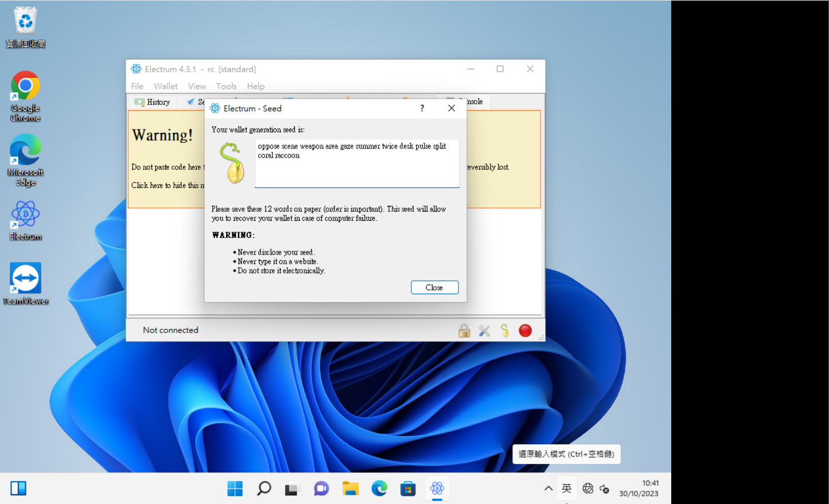Screen dimensions: 829x504
Task: Click the Electrum logo in Seed dialog title
Action: (x=215, y=108)
